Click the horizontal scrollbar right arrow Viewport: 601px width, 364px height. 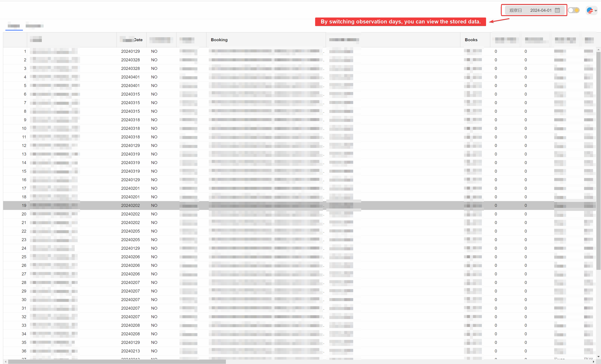(594, 362)
